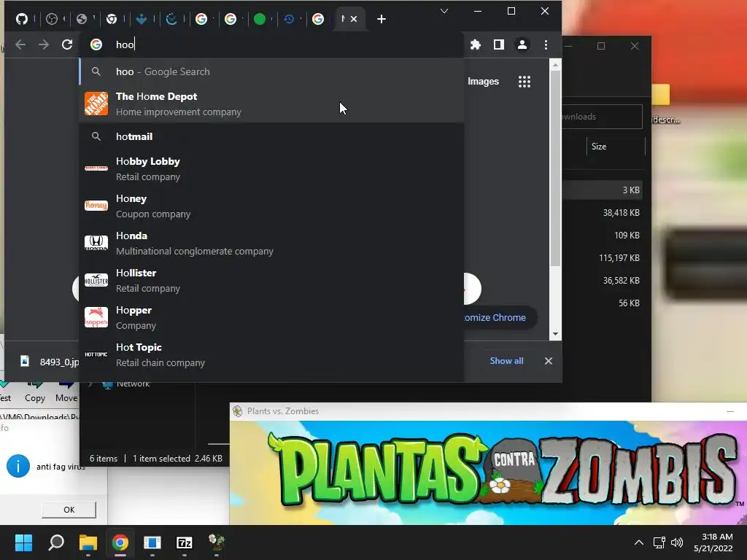Select the Honey coupon suggestion
Screen dimensions: 747x560
[x=271, y=206]
